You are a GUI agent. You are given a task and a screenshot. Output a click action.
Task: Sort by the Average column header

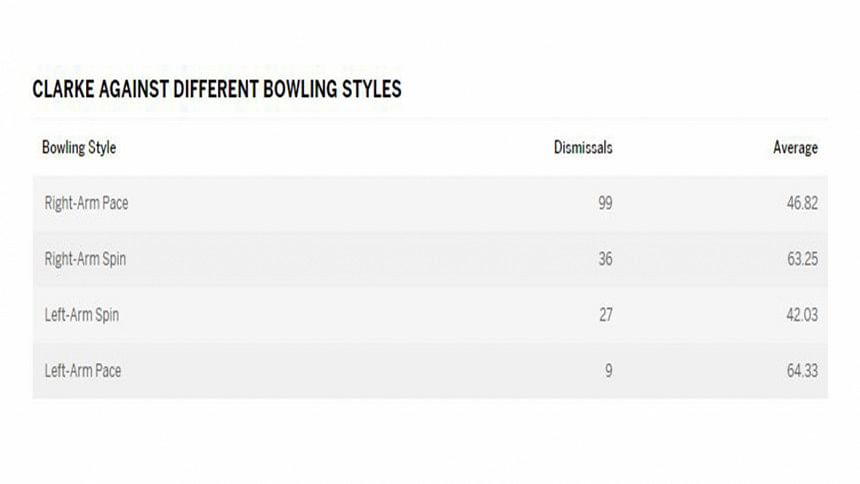(795, 148)
